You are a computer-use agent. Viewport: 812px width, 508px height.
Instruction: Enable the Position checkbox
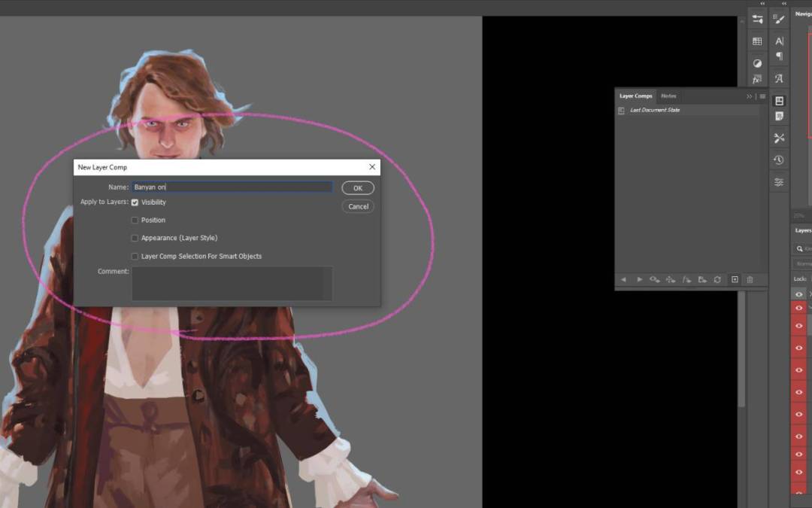pyautogui.click(x=135, y=221)
